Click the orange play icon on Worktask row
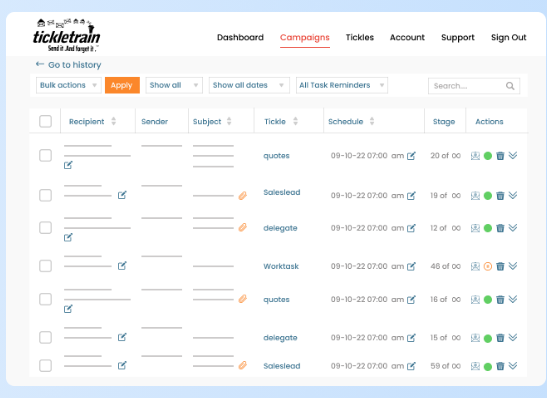The image size is (547, 398). [488, 266]
